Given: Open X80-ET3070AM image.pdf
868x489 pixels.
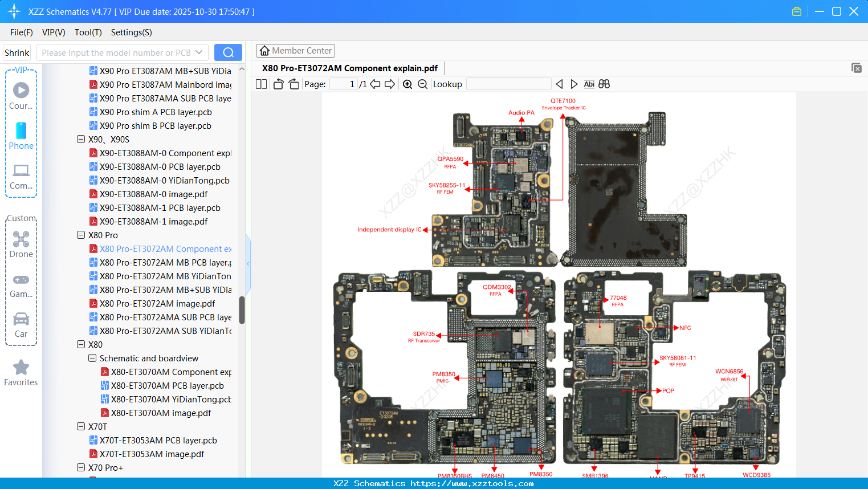Looking at the screenshot, I should coord(156,413).
